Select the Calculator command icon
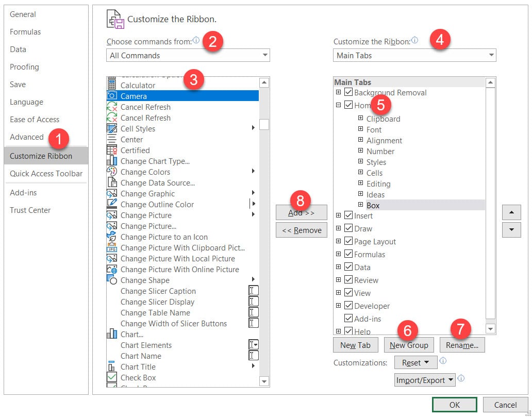The width and height of the screenshot is (532, 417). pos(112,85)
